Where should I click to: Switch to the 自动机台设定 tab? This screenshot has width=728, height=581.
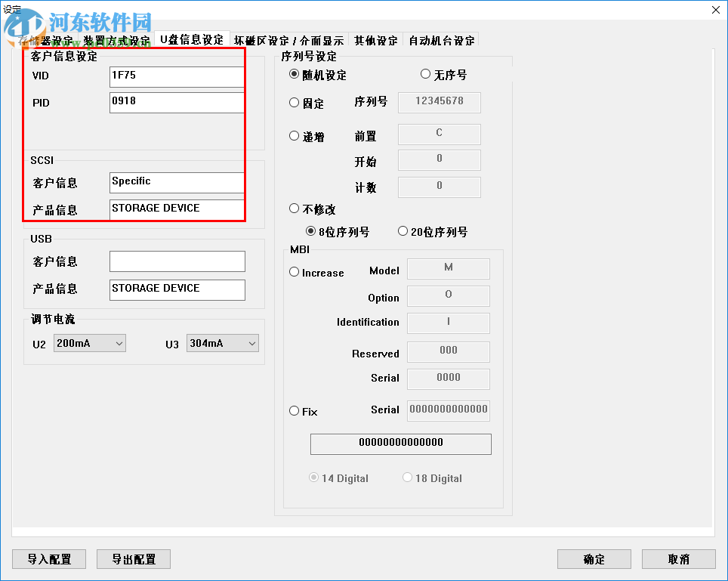click(x=441, y=41)
